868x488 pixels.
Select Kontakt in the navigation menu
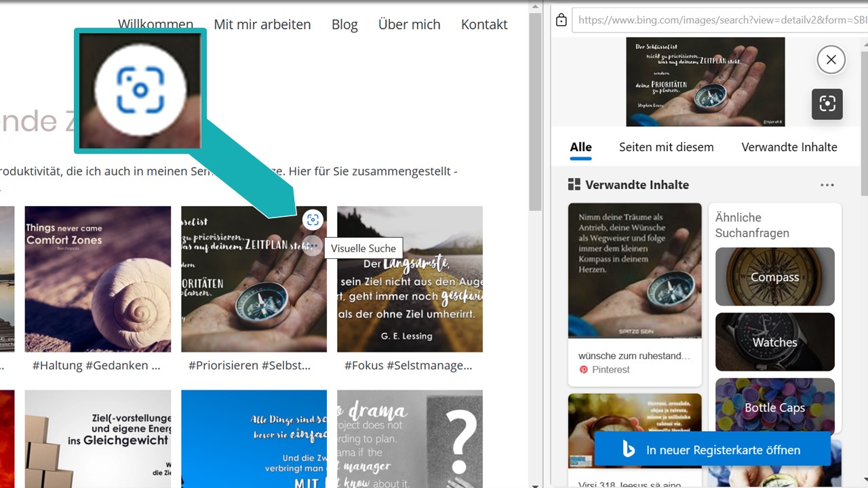(484, 24)
